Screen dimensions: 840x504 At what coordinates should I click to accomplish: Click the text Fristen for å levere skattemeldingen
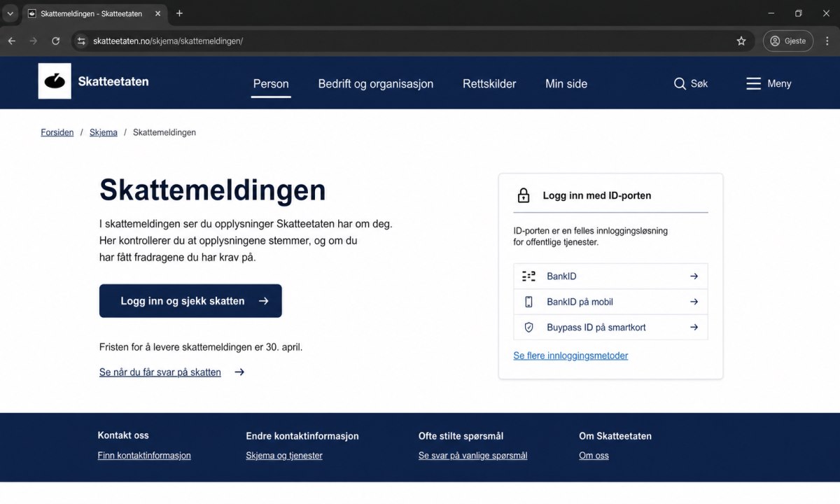coord(201,347)
